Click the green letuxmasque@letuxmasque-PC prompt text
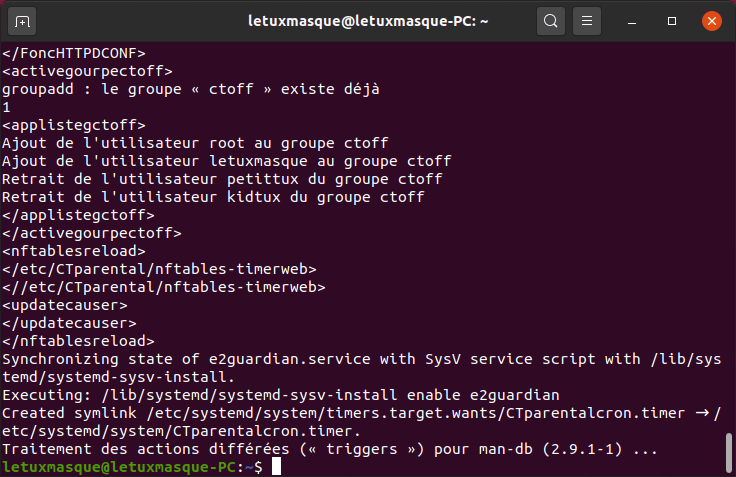Viewport: 736px width, 477px height. (120, 467)
